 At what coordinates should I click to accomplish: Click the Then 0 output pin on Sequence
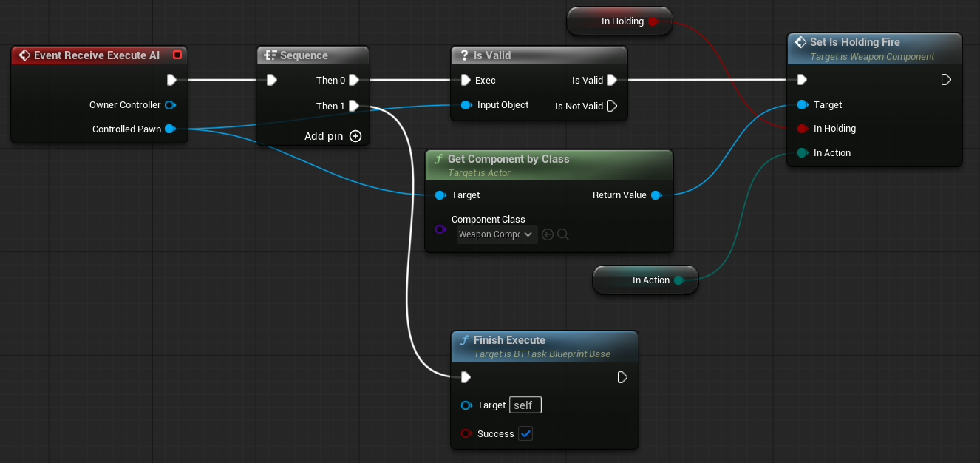click(x=354, y=80)
